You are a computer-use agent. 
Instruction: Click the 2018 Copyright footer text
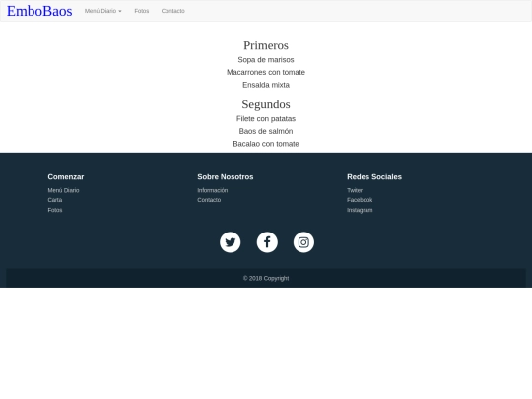tap(266, 278)
